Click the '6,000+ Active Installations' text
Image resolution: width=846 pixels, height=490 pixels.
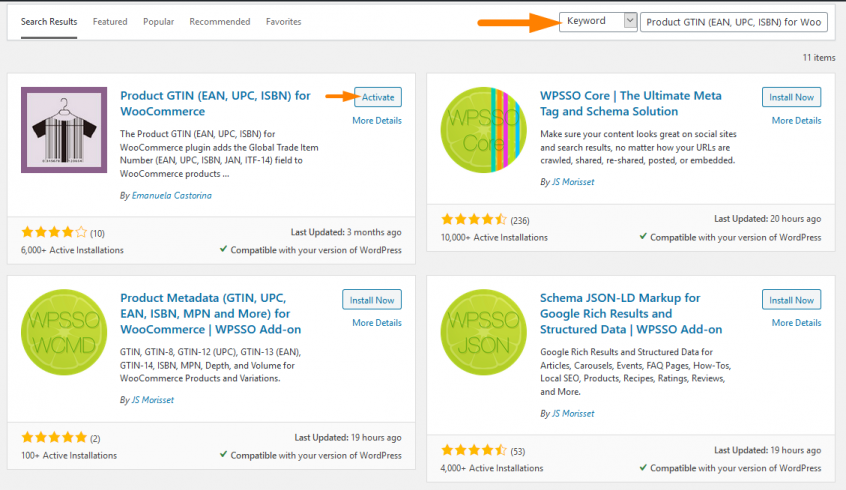click(72, 250)
